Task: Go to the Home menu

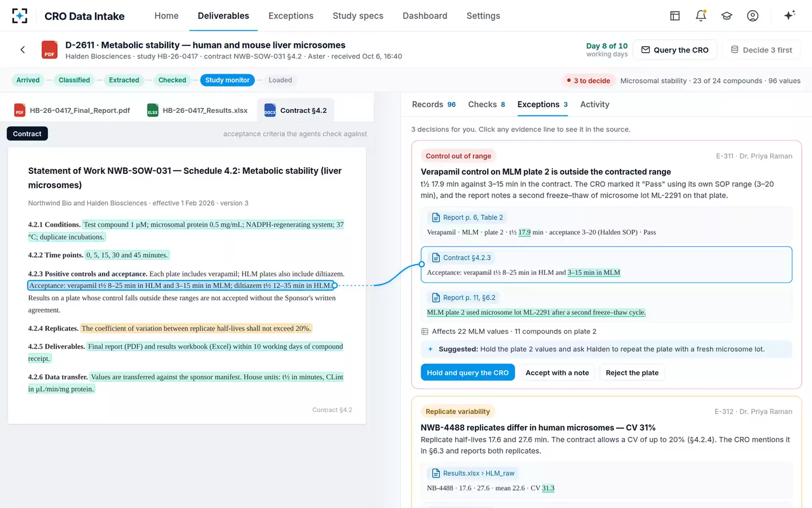Action: pos(166,16)
